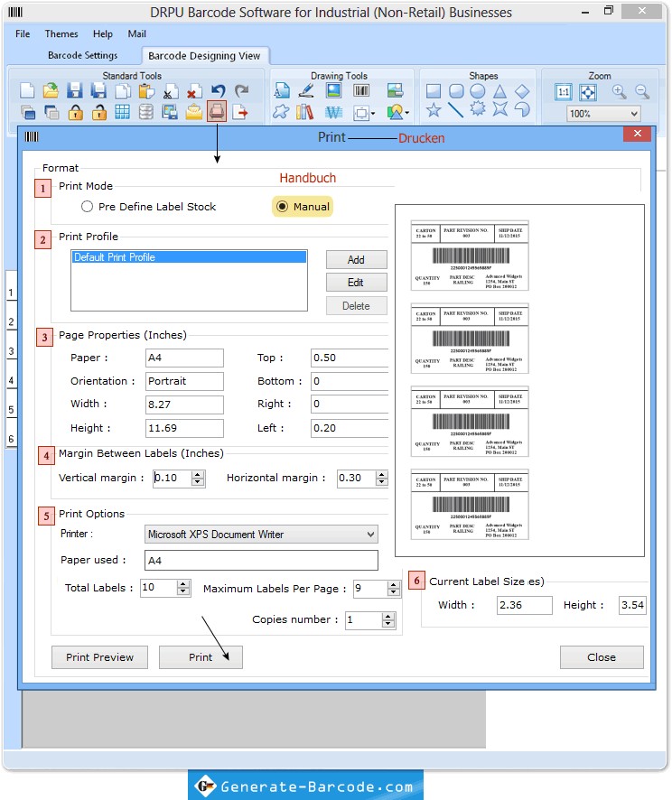
Task: Click the Top margin 0.50 field
Action: click(x=350, y=358)
